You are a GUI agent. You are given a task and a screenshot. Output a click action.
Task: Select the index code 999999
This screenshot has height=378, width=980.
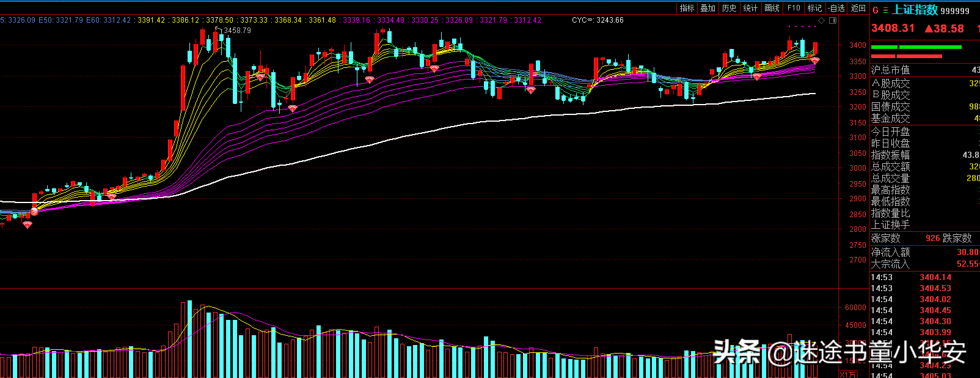point(955,11)
